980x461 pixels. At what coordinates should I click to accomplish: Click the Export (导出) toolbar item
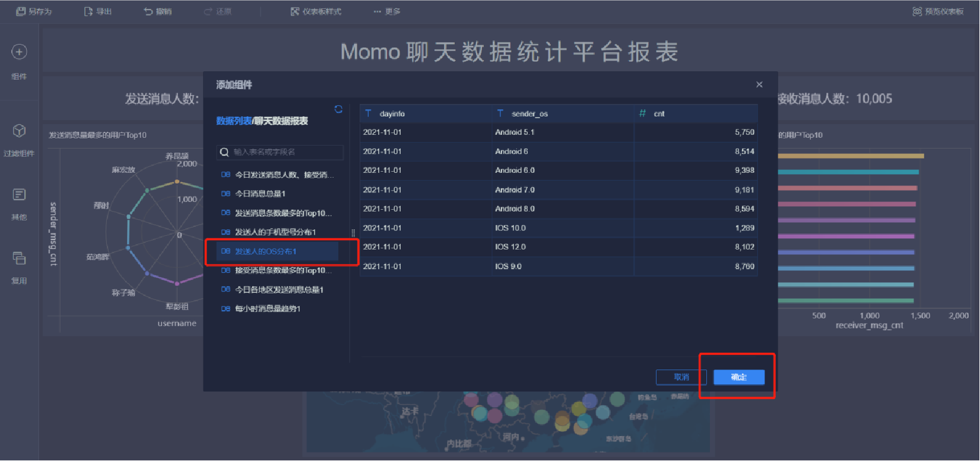(x=98, y=11)
